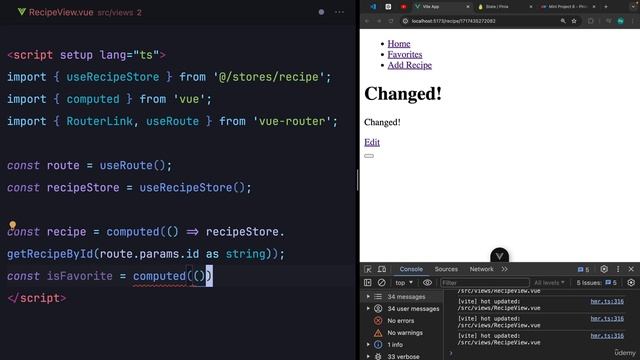
Task: Select the No warnings filter row
Action: click(402, 333)
